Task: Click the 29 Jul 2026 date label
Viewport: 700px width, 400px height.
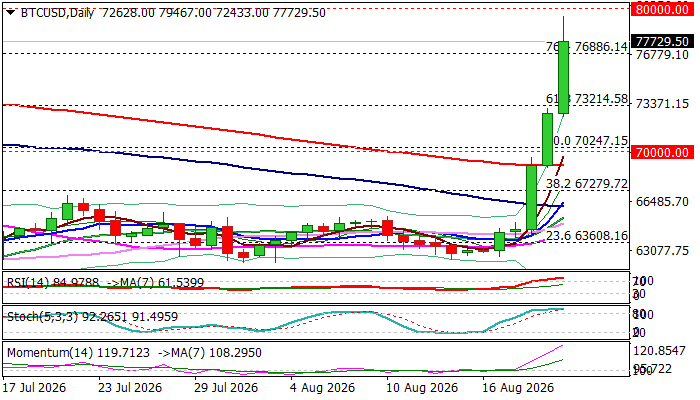Action: (226, 388)
